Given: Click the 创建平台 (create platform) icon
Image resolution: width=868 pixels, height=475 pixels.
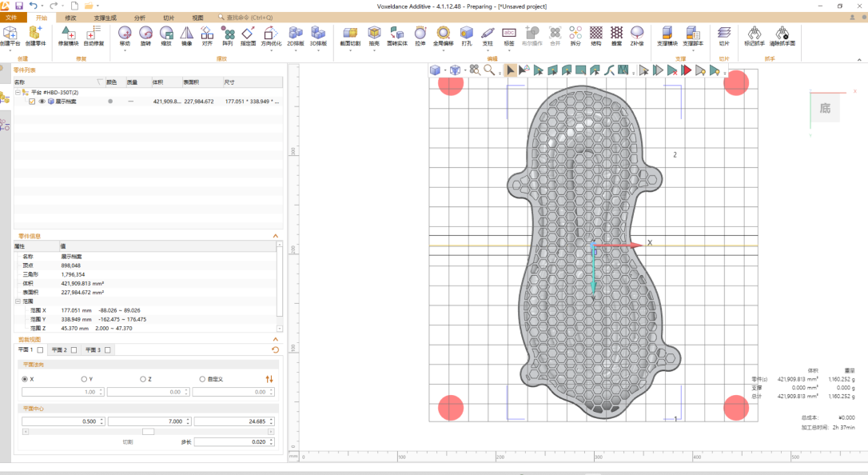Looking at the screenshot, I should click(x=11, y=33).
